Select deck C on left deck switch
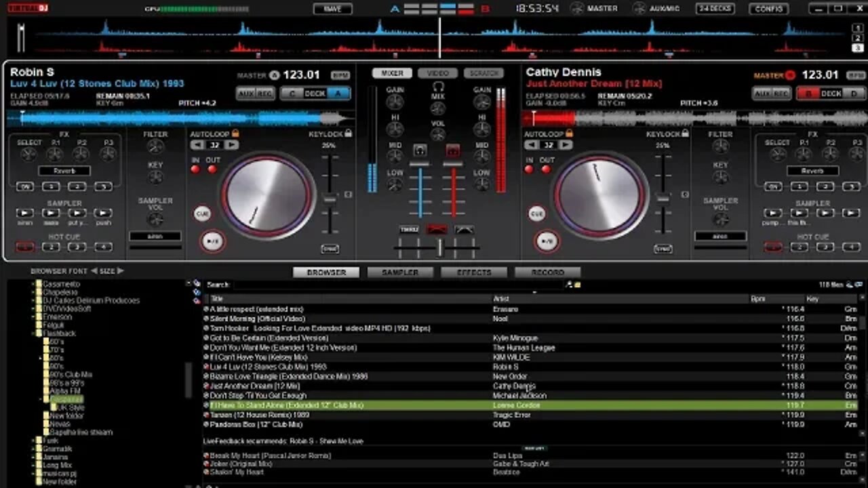Viewport: 868px width, 488px height. [292, 94]
